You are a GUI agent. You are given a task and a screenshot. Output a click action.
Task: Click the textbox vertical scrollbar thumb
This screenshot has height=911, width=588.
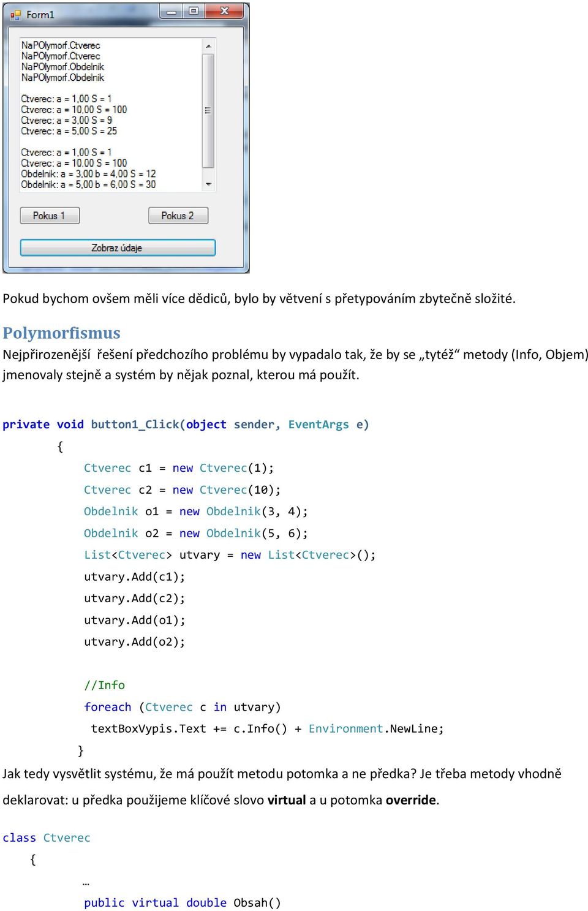[x=208, y=111]
